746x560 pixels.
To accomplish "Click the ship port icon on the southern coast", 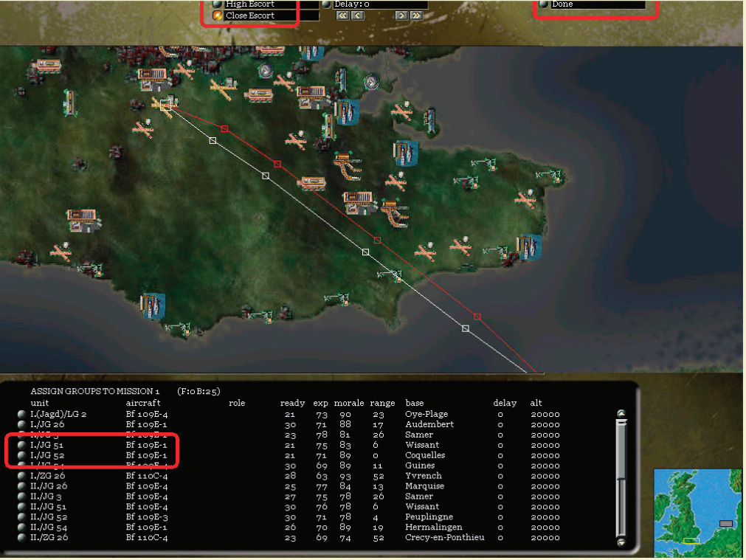I will pyautogui.click(x=153, y=306).
